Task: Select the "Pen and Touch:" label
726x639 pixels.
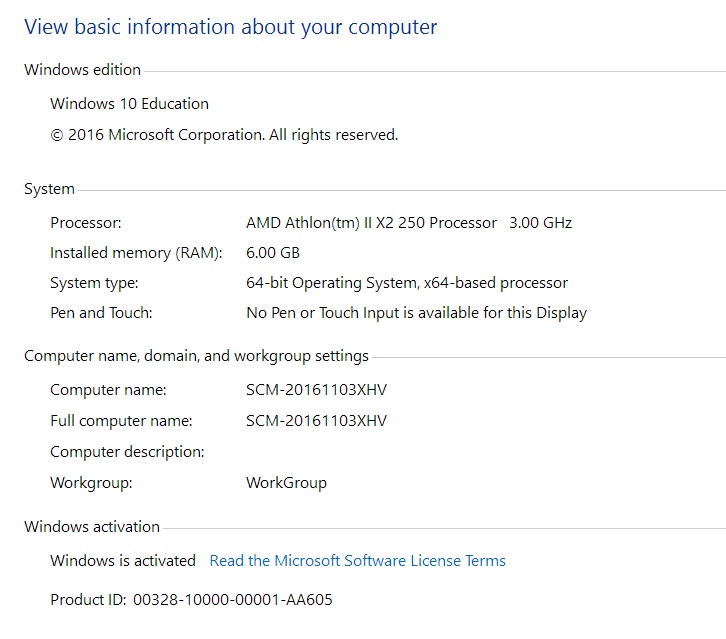Action: (x=101, y=313)
